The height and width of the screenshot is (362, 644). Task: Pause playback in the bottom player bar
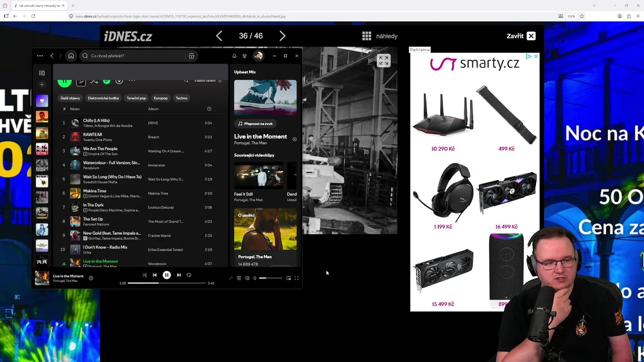click(167, 275)
